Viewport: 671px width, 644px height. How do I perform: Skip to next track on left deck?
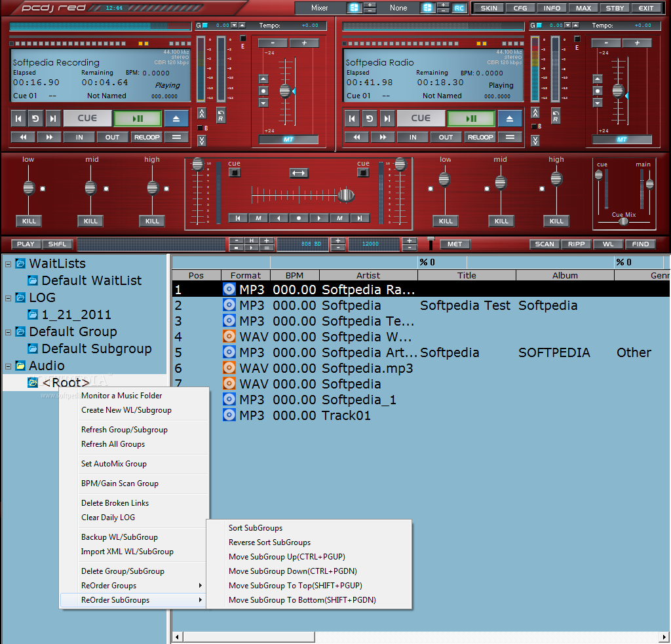[52, 119]
